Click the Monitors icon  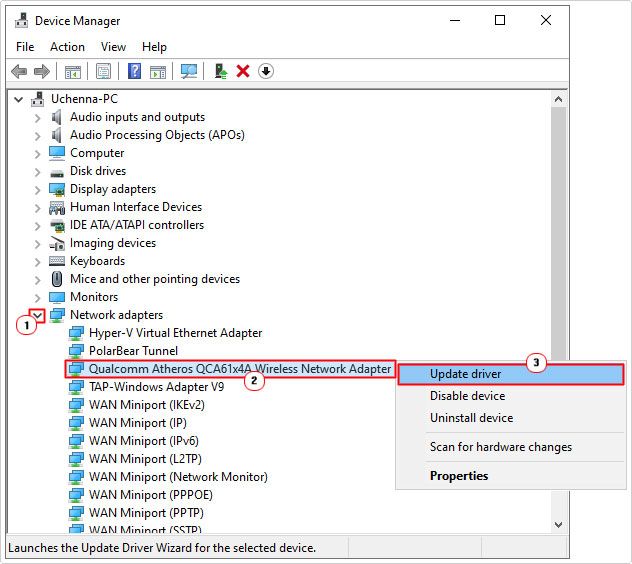pyautogui.click(x=57, y=298)
